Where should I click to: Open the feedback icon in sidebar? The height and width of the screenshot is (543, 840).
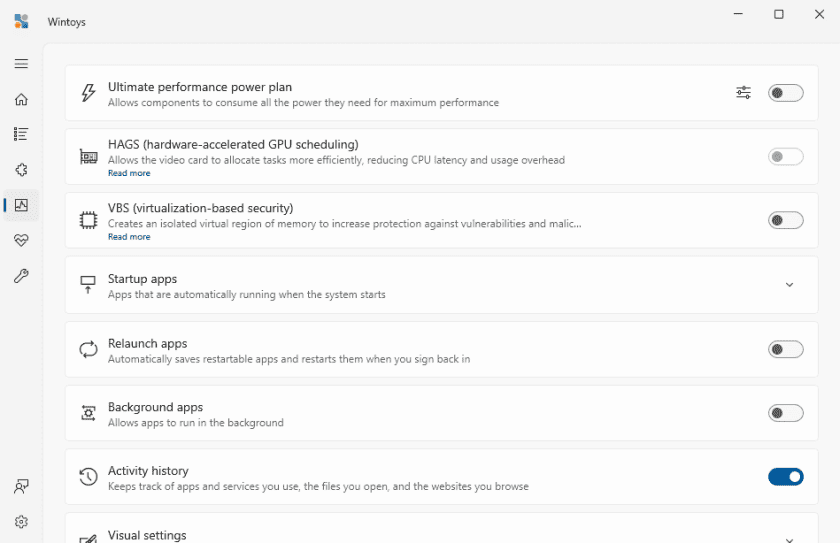(x=21, y=487)
